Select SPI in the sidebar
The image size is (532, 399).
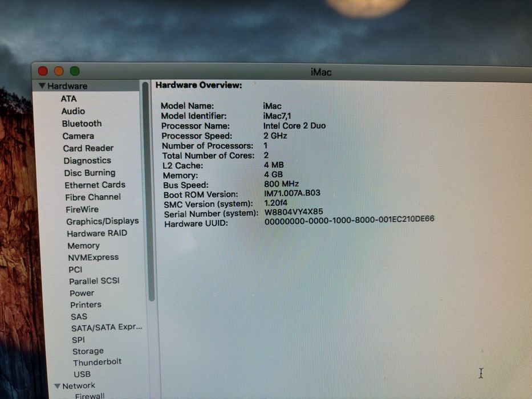coord(78,340)
